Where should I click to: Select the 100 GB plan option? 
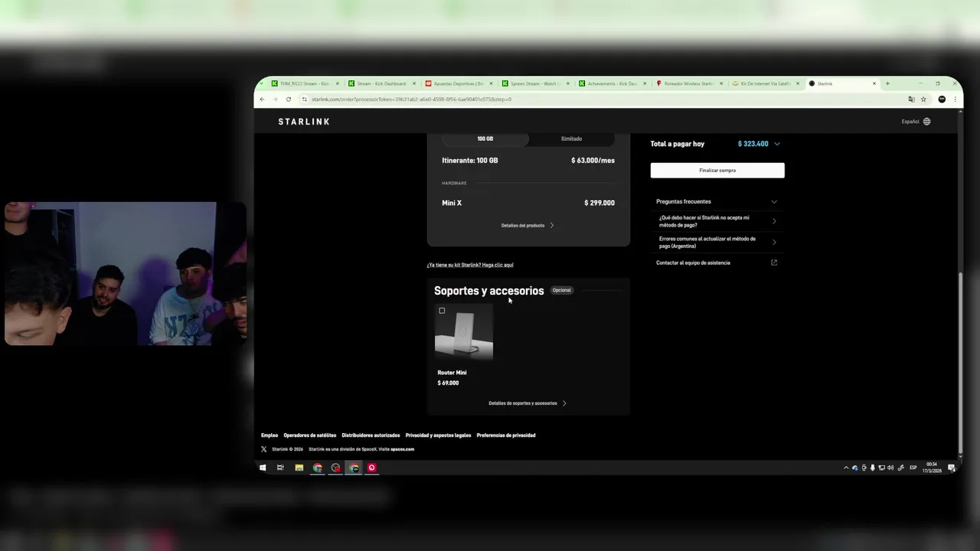click(x=485, y=139)
